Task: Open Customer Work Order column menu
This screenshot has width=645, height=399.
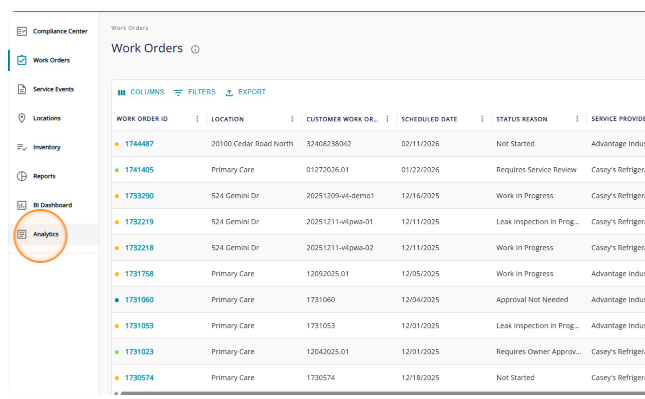Action: (387, 119)
